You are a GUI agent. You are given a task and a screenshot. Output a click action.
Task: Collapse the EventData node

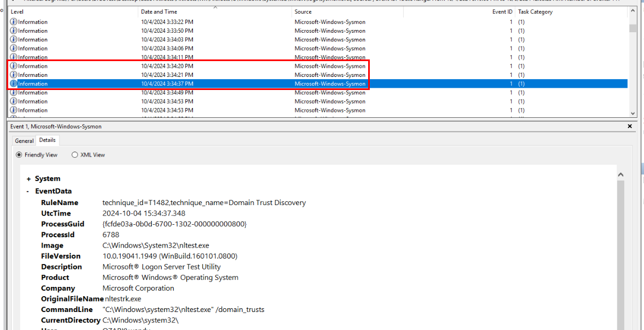[x=29, y=191]
